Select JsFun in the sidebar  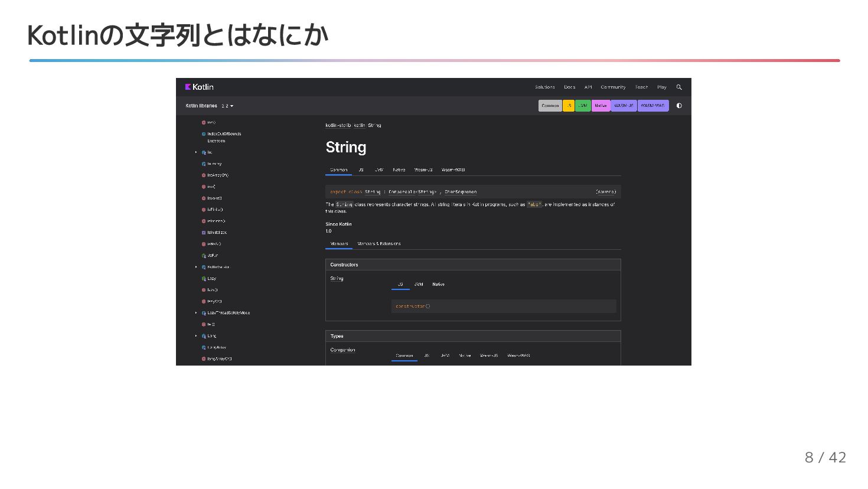pyautogui.click(x=213, y=256)
